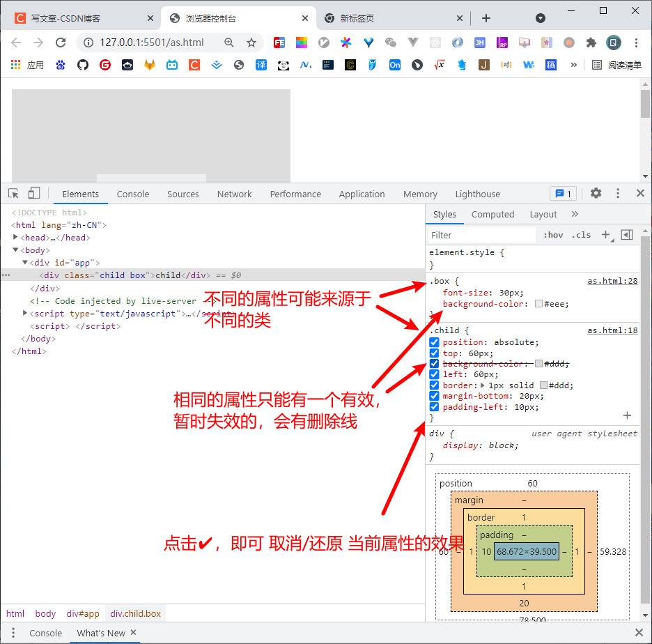Image resolution: width=652 pixels, height=644 pixels.
Task: Show more Styles pane tabs
Action: point(575,214)
